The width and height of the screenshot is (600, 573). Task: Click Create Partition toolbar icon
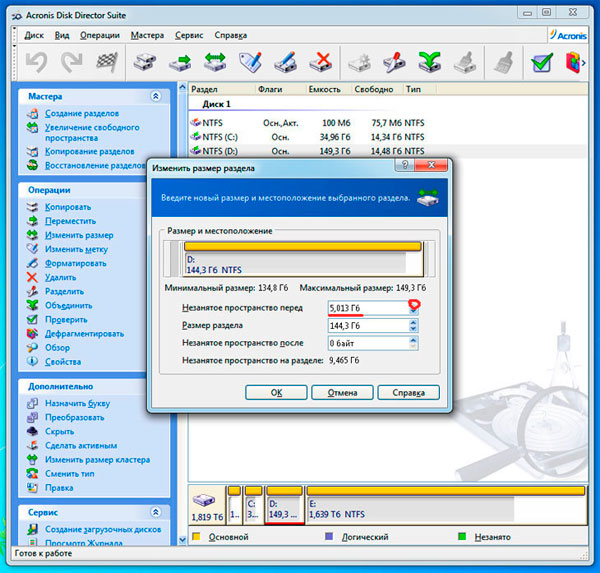pyautogui.click(x=144, y=62)
